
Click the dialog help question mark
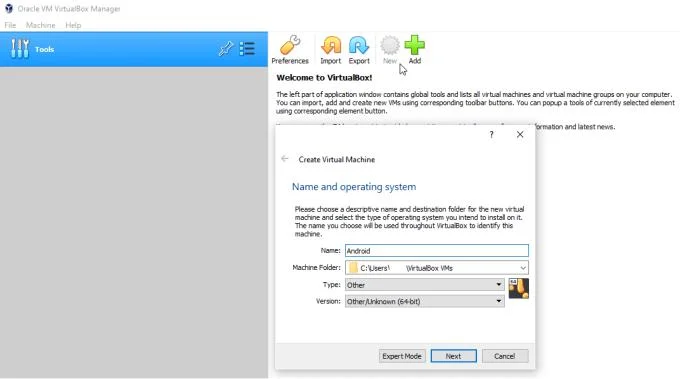click(x=491, y=134)
